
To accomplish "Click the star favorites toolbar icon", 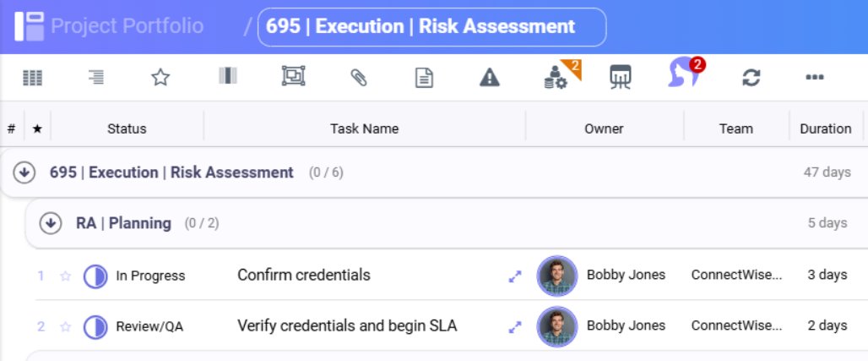I will (x=160, y=78).
